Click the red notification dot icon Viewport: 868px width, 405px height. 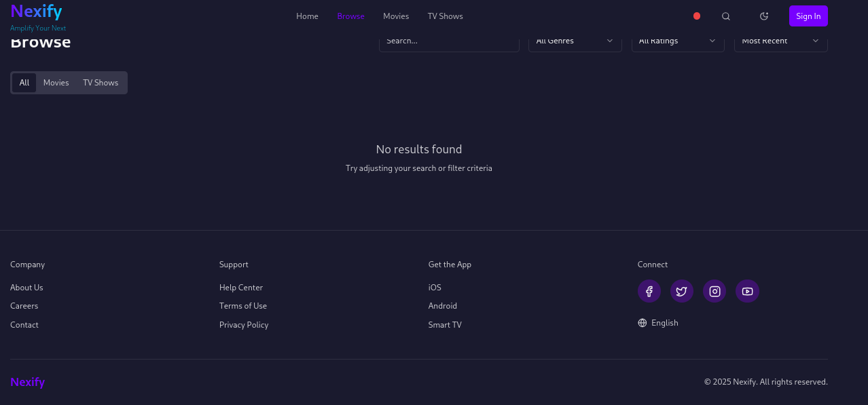pos(697,16)
